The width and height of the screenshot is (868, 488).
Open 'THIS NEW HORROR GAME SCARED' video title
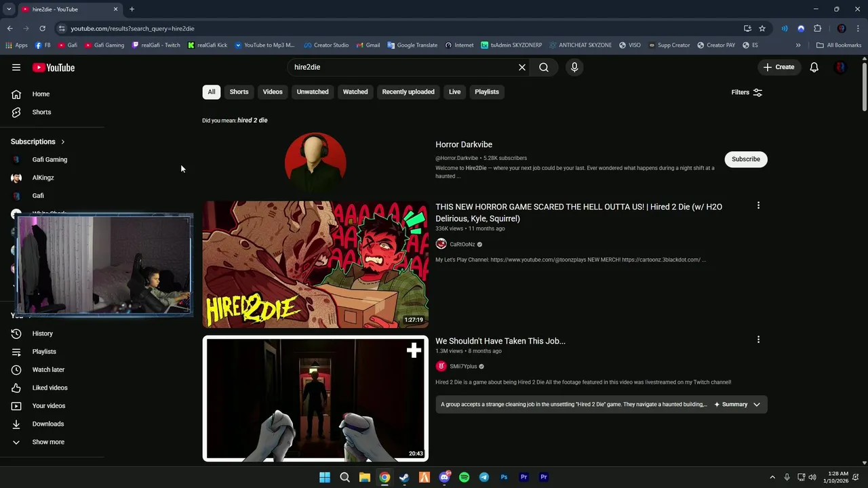tap(578, 213)
